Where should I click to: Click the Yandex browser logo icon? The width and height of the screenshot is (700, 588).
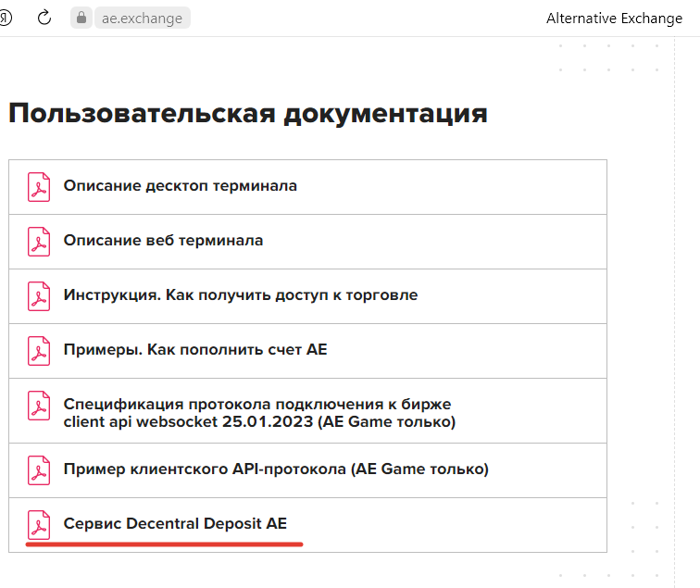(x=5, y=19)
